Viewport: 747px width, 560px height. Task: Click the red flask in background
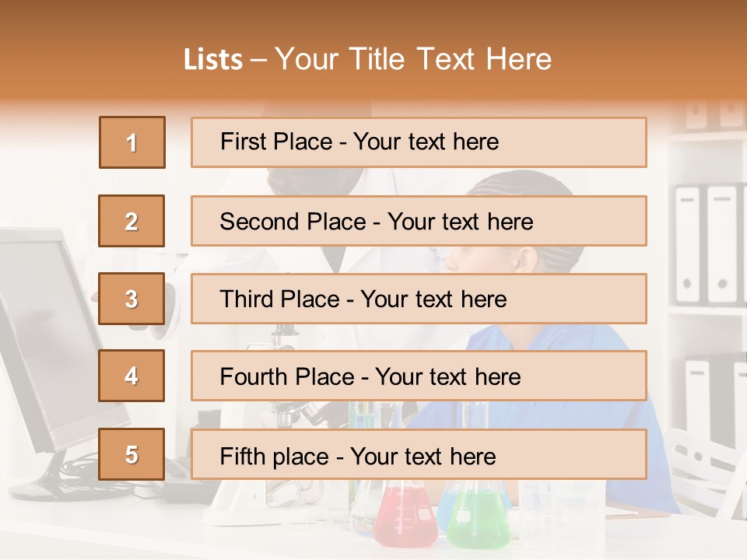[x=405, y=514]
